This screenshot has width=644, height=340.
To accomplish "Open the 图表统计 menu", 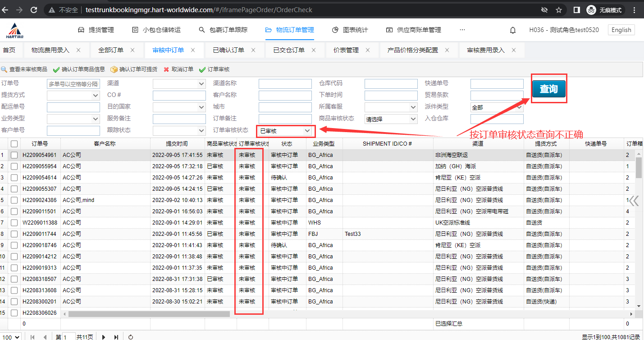I will pyautogui.click(x=350, y=30).
